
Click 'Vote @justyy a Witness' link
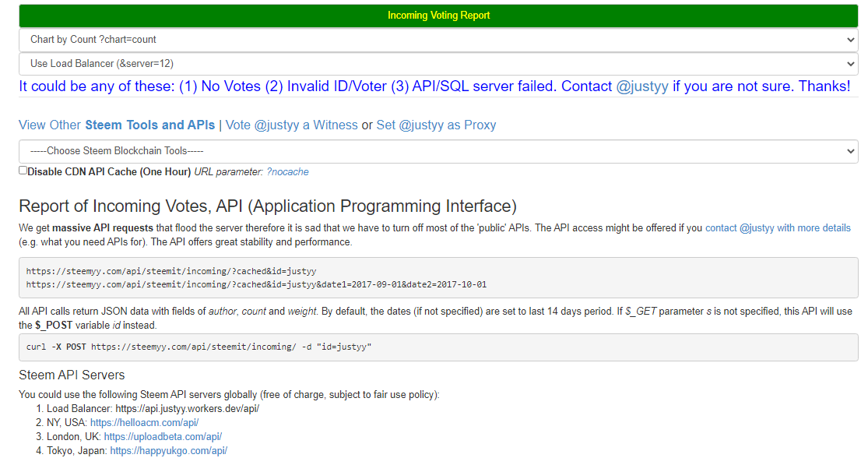[292, 125]
